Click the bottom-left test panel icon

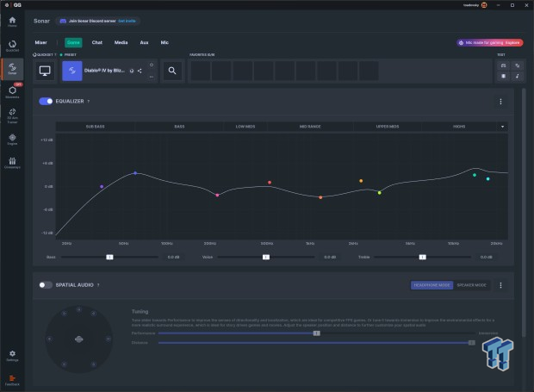[503, 76]
